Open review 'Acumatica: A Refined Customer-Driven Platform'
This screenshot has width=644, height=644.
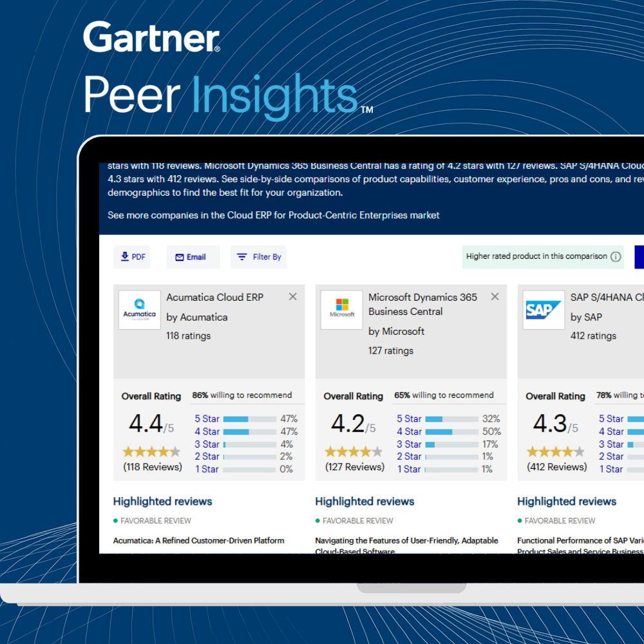198,540
